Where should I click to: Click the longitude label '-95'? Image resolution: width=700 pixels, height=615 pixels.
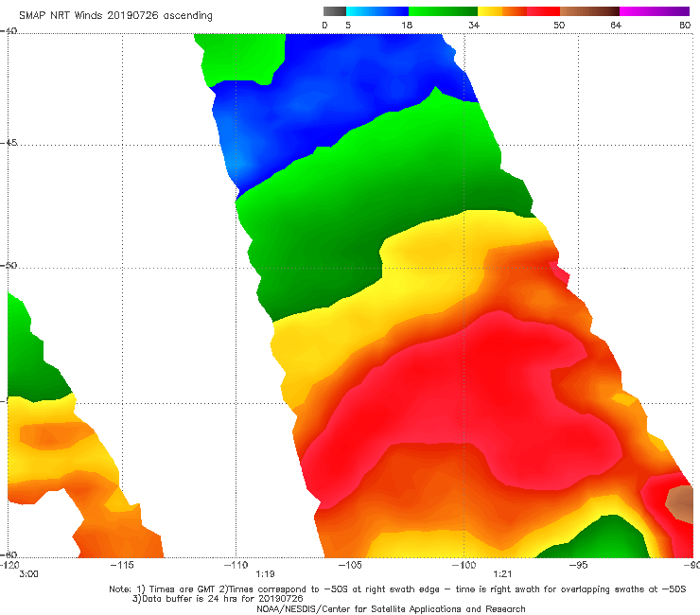click(578, 565)
